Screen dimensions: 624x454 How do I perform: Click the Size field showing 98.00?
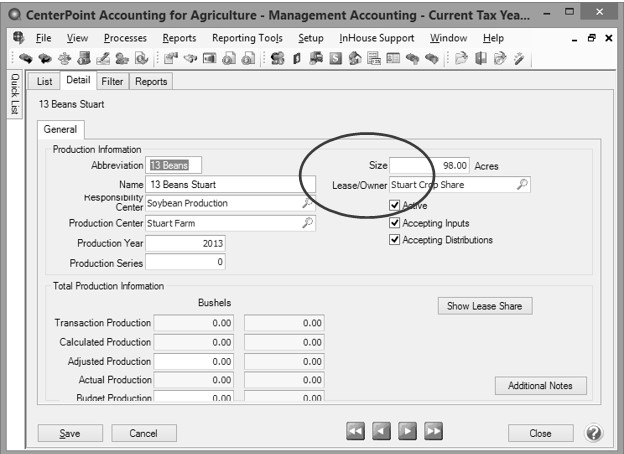(429, 165)
